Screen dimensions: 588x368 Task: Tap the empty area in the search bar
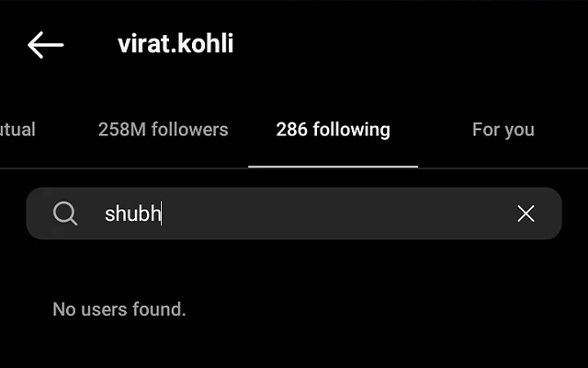[x=337, y=213]
